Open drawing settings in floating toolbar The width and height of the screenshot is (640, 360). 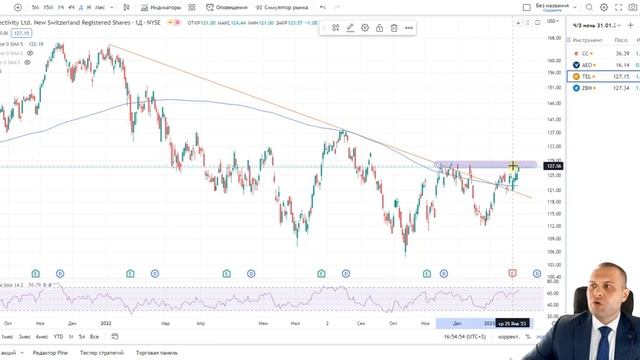tap(365, 28)
